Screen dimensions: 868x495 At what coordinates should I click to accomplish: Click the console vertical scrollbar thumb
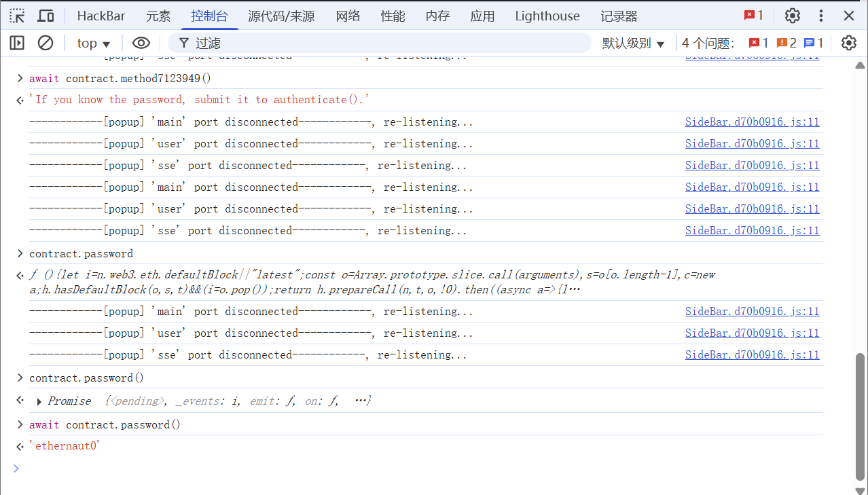[860, 416]
